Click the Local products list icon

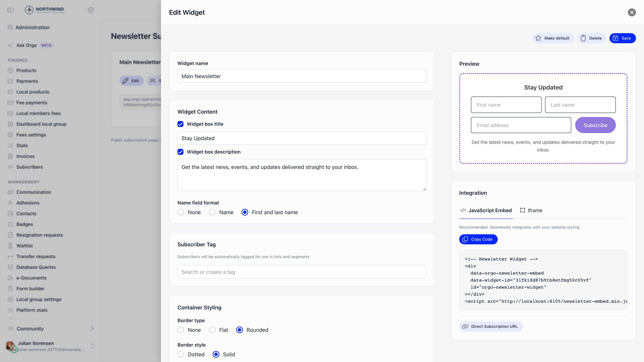(x=10, y=92)
